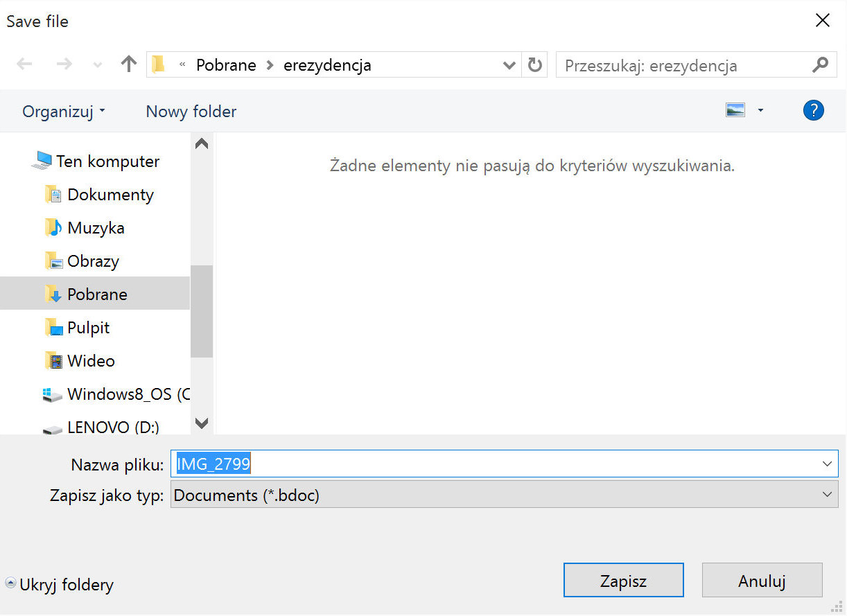The image size is (847, 616).
Task: Click Nowy folder in the toolbar
Action: [x=191, y=112]
